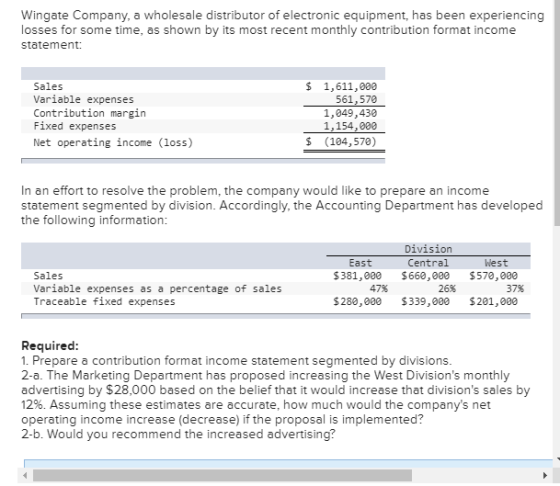Click the Contribution margin row label
Viewport: 560px width, 486px height.
(x=90, y=113)
